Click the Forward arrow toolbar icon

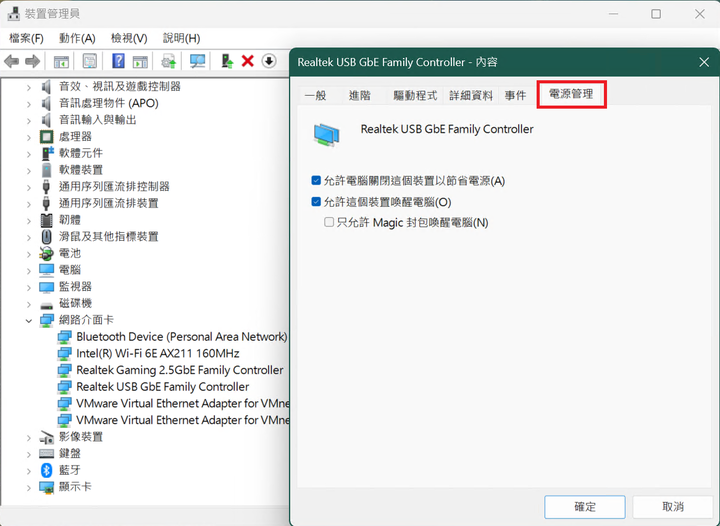tap(32, 61)
